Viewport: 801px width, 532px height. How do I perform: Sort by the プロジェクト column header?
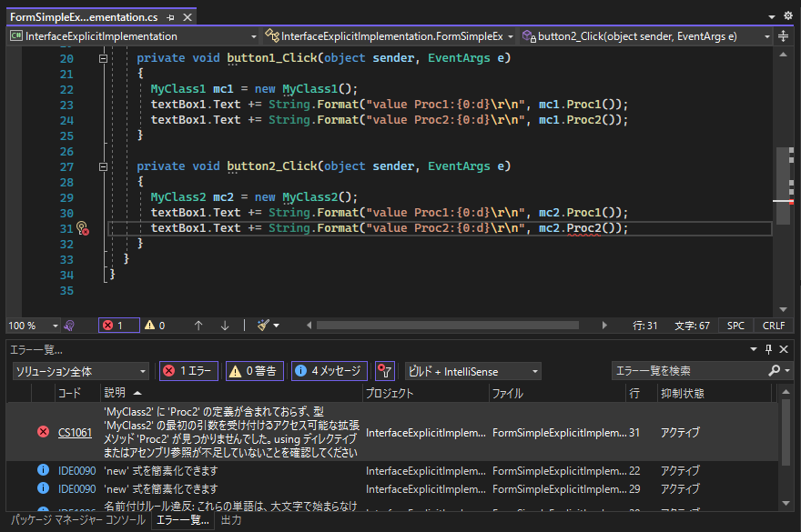click(425, 393)
